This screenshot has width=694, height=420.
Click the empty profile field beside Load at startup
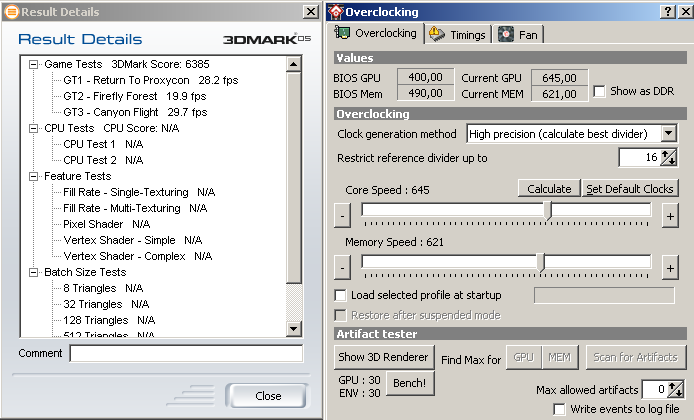coord(605,295)
